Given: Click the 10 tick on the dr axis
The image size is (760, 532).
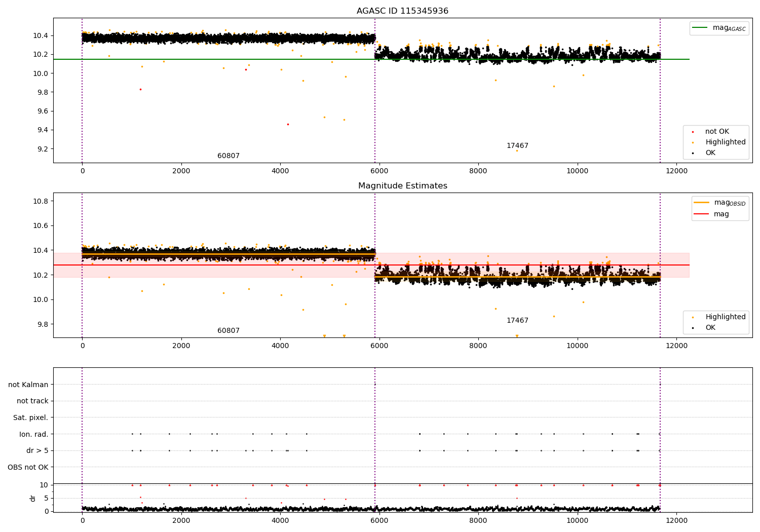Looking at the screenshot, I should pyautogui.click(x=44, y=485).
